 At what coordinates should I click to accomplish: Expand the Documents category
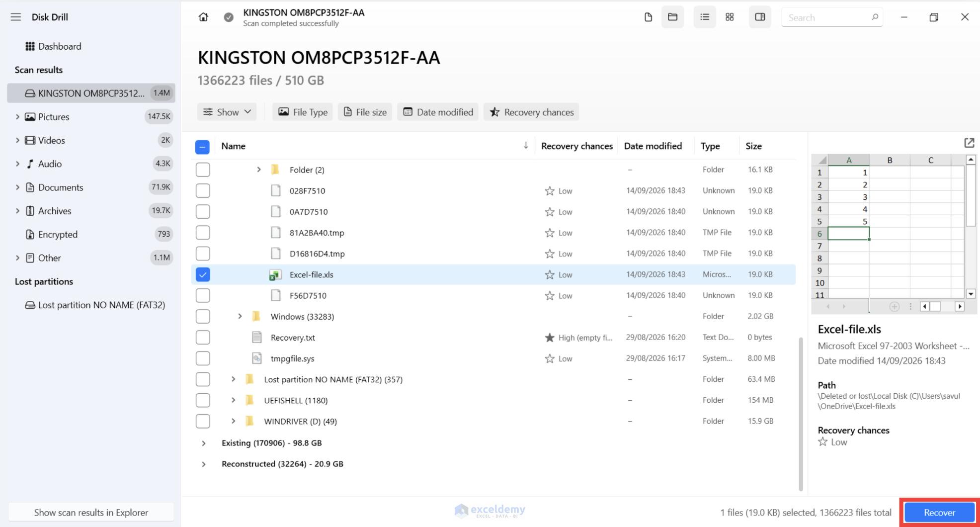17,187
